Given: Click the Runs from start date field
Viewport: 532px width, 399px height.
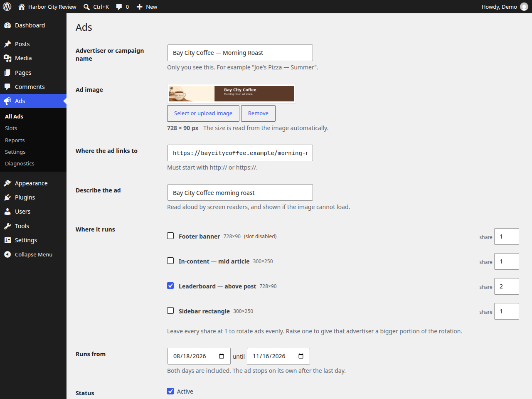Looking at the screenshot, I should 199,356.
